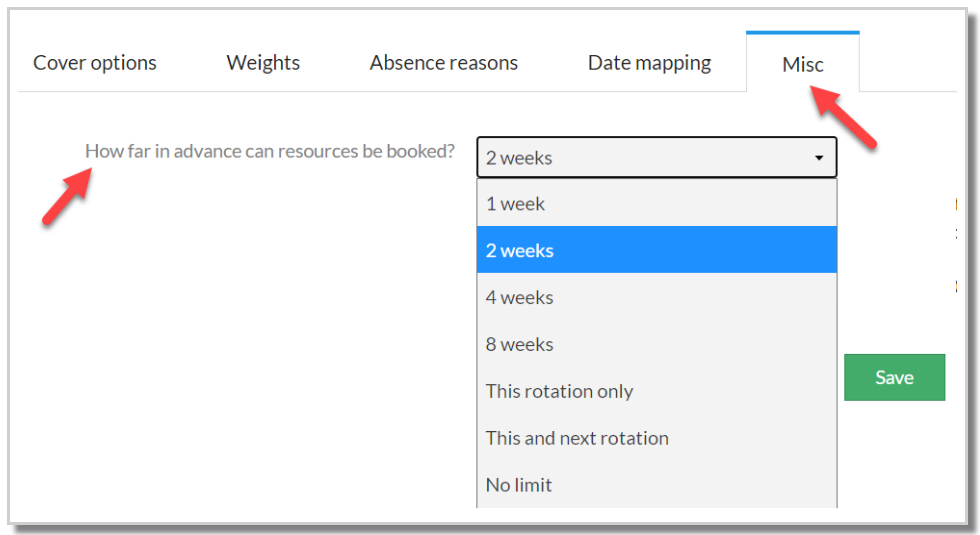Click the red arrow pointing at Misc
The image size is (980, 535).
844,117
